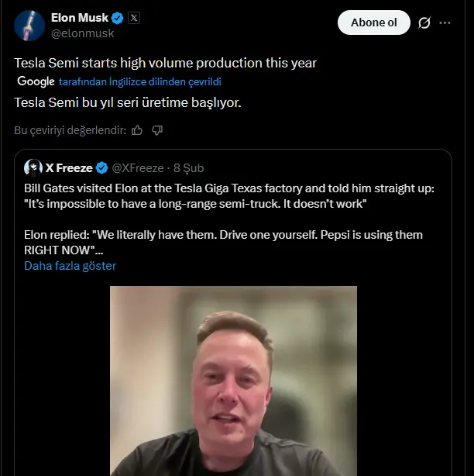This screenshot has width=474, height=476.
Task: Open the @elonmusk handle link
Action: click(x=82, y=33)
